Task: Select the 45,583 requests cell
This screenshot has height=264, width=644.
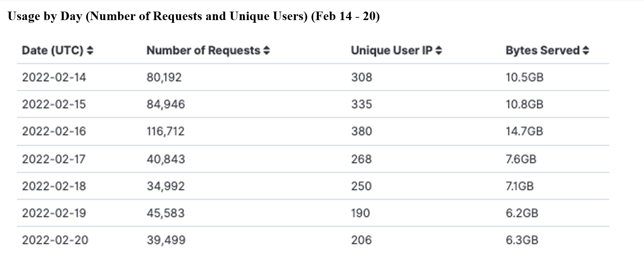Action: [166, 213]
